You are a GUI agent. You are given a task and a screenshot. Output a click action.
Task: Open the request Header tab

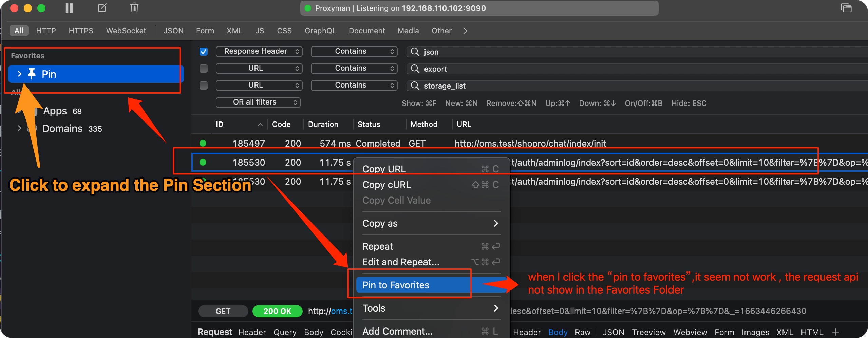252,332
